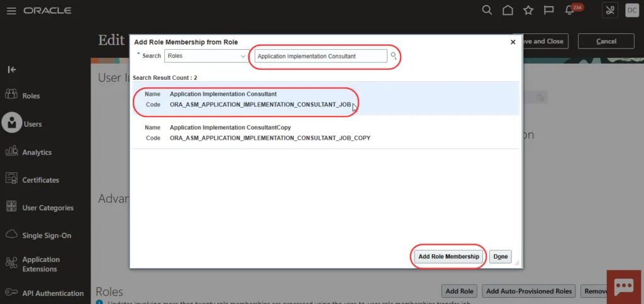Open the chat assistant icon
This screenshot has width=644, height=304.
(x=623, y=286)
